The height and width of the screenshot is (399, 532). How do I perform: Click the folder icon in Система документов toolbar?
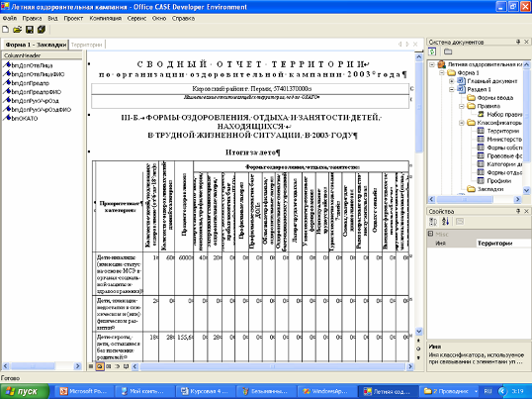[x=448, y=51]
